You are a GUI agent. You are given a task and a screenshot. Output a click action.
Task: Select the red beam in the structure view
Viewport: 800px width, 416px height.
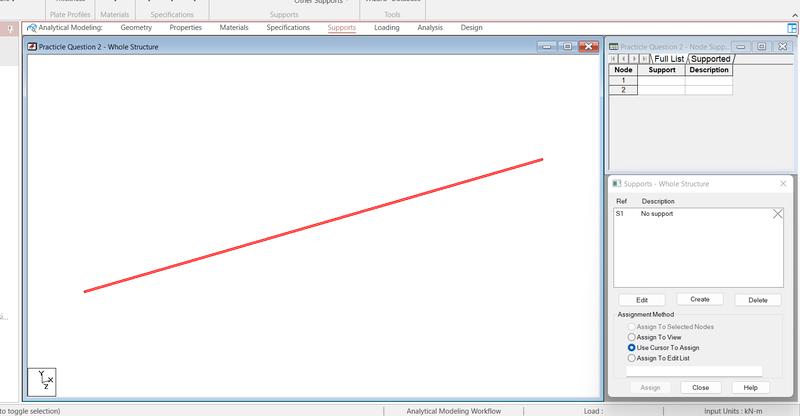313,226
